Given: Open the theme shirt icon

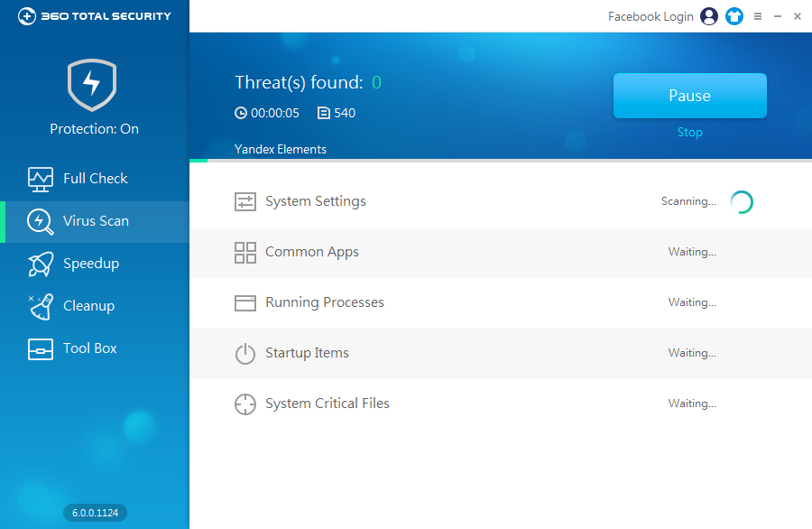Looking at the screenshot, I should 734,16.
